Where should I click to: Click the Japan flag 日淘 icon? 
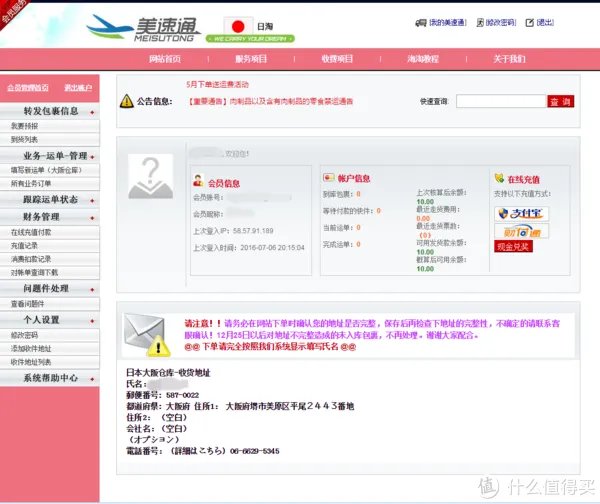[x=238, y=26]
